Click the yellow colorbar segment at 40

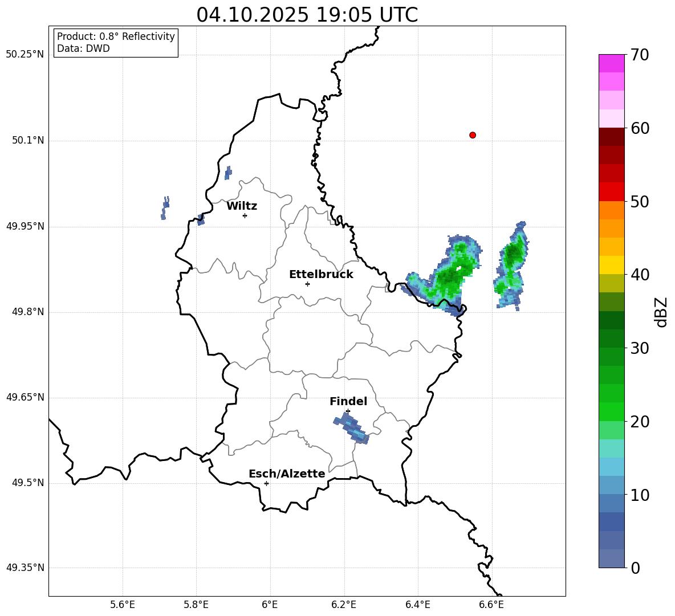coord(611,265)
